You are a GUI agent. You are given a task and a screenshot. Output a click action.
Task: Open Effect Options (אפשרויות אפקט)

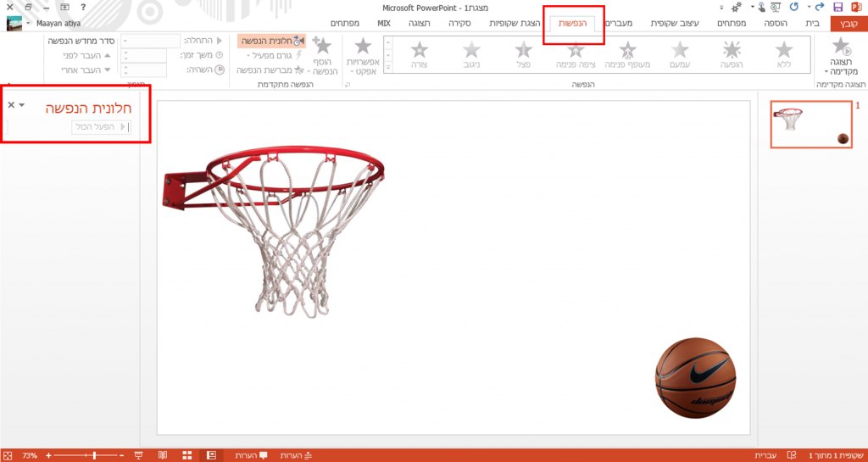point(363,57)
